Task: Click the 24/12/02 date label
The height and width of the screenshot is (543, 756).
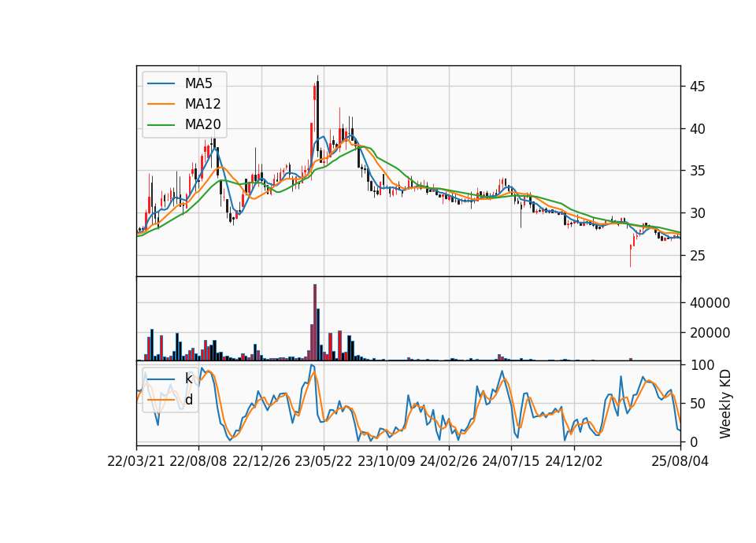Action: click(x=574, y=461)
